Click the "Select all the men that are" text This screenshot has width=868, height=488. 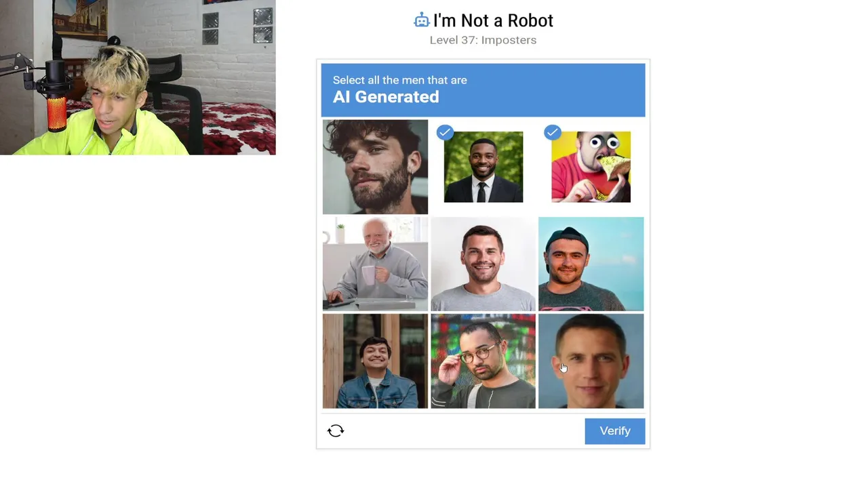[x=399, y=80]
